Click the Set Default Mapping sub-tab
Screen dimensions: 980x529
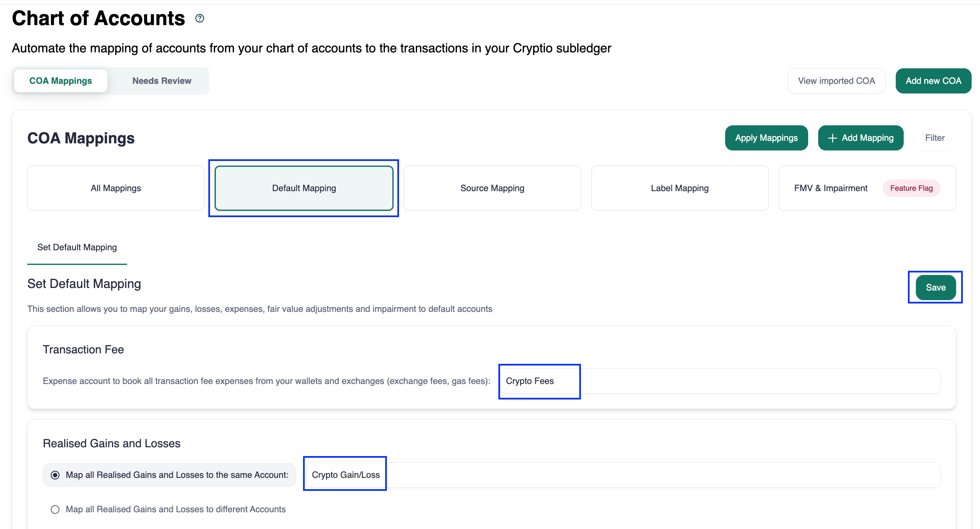[x=77, y=247]
